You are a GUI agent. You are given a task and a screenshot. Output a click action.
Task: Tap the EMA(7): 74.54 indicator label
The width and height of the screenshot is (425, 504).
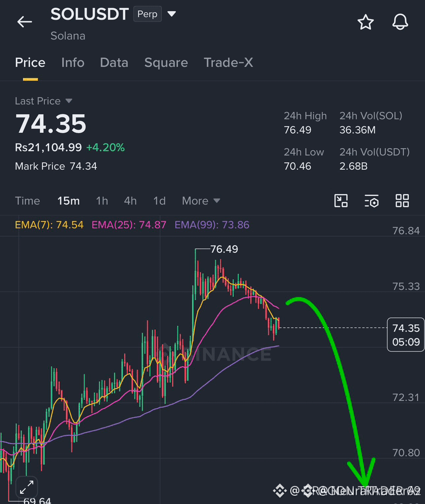click(x=49, y=225)
